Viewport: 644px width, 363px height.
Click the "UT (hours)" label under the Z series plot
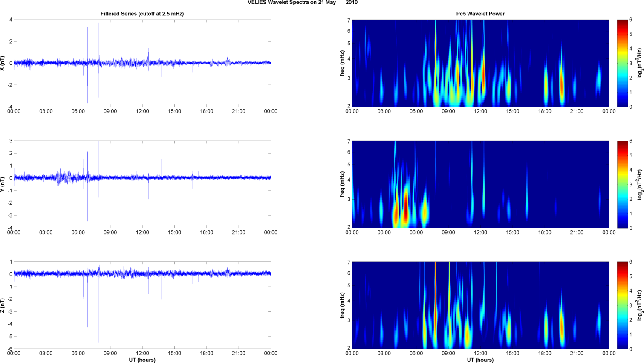(x=142, y=360)
